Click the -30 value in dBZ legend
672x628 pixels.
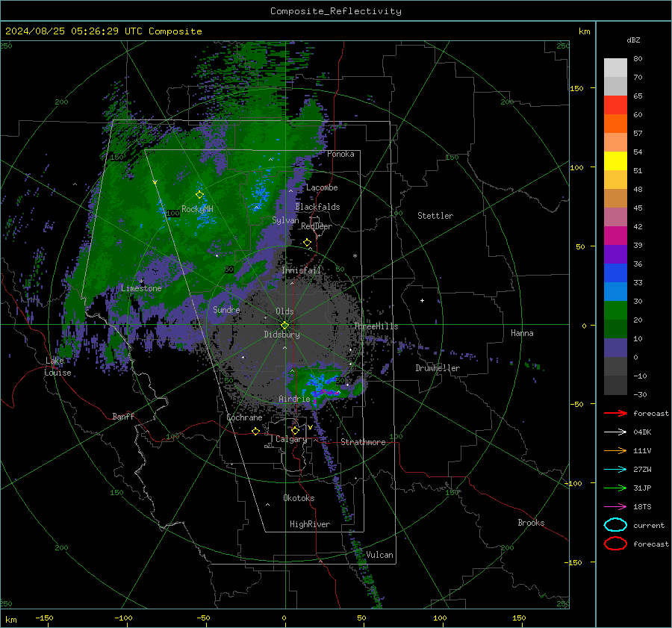[x=640, y=395]
